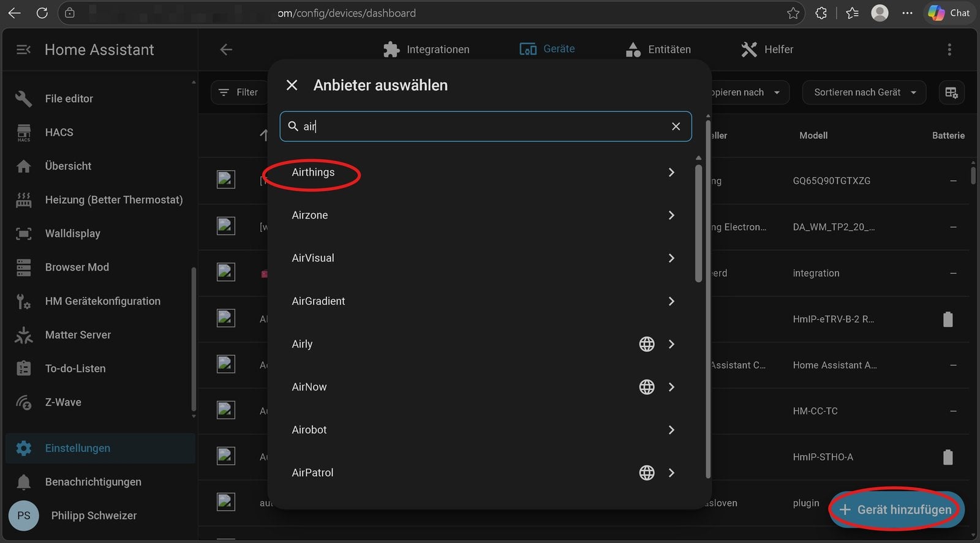The height and width of the screenshot is (543, 980).
Task: Open the Filter panel
Action: click(239, 92)
